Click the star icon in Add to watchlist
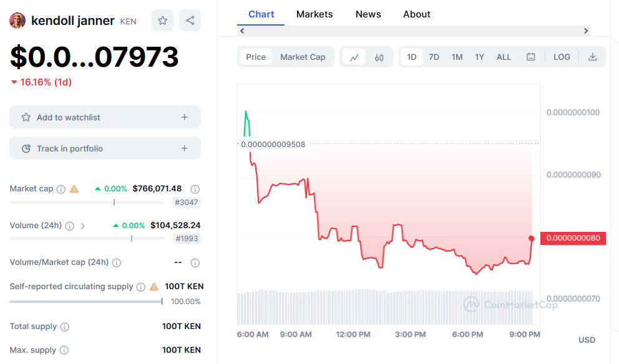 click(x=26, y=117)
